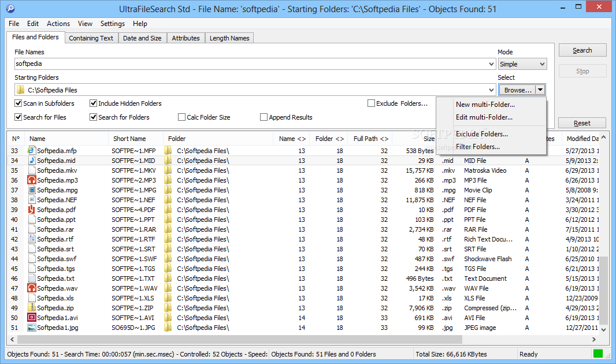Image resolution: width=616 pixels, height=364 pixels.
Task: Uncheck Search for Folders option
Action: pyautogui.click(x=93, y=117)
